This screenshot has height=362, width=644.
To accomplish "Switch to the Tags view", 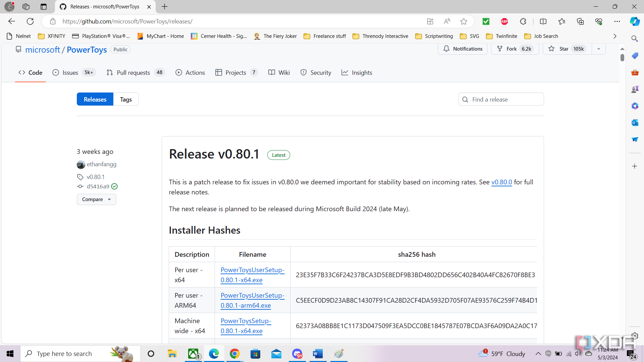I will (x=126, y=100).
